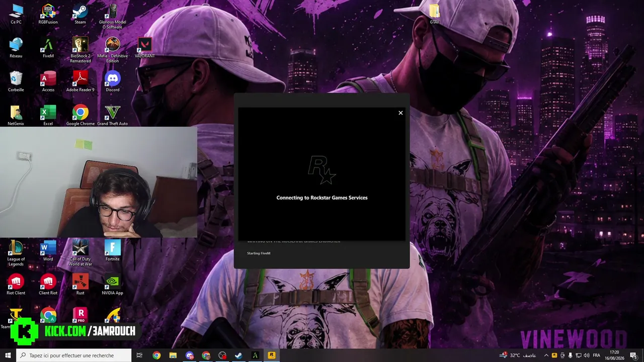Open network settings tray icon
The height and width of the screenshot is (362, 644).
[x=578, y=355]
